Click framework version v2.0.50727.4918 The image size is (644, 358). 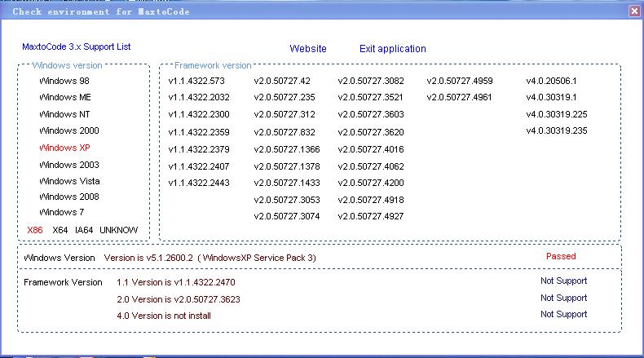tap(371, 200)
